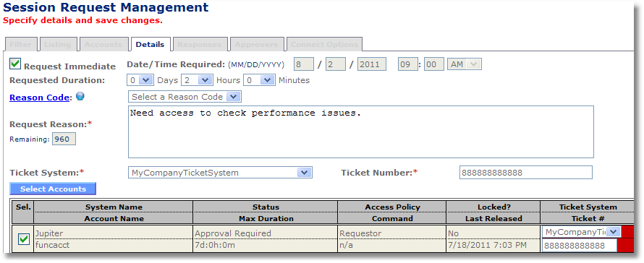Click the Approval Required status cell
The height and width of the screenshot is (263, 644).
click(266, 233)
